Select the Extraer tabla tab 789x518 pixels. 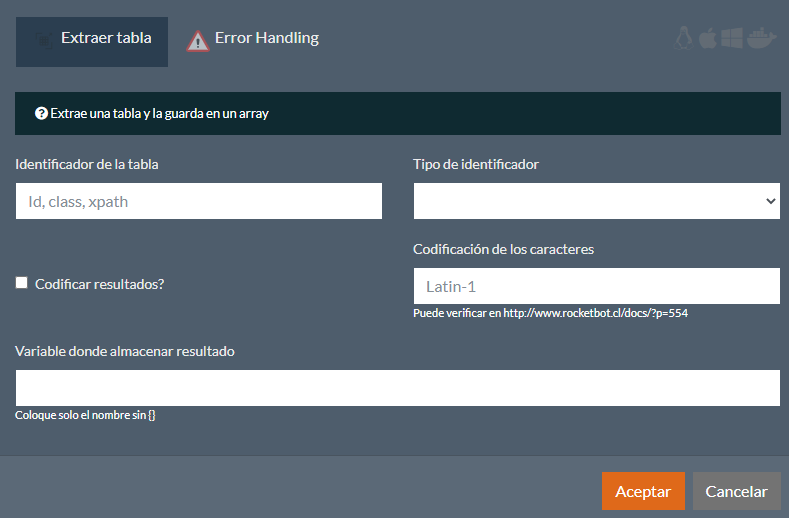[x=106, y=39]
